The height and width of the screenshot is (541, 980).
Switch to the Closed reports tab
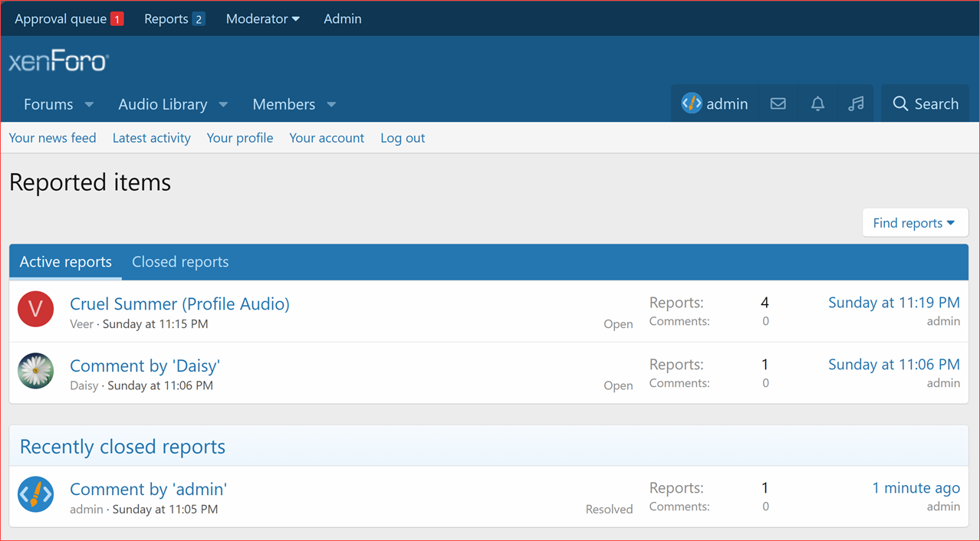tap(180, 261)
